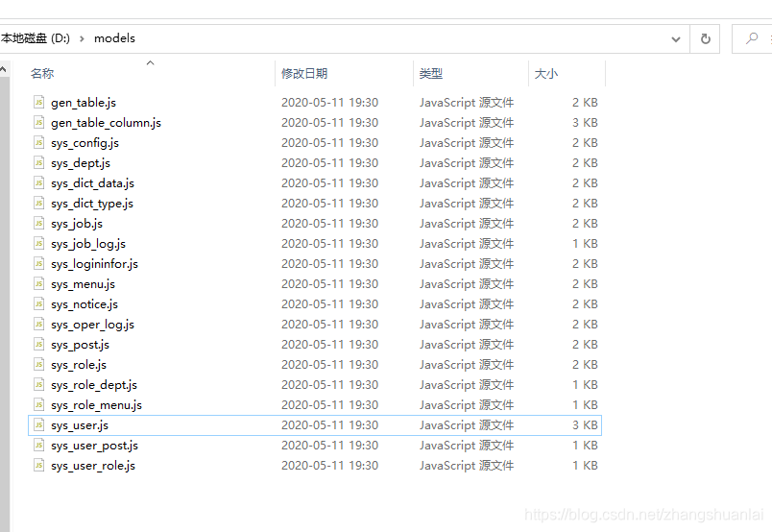The image size is (772, 532).
Task: Select file name sys_menu.js
Action: (x=83, y=284)
